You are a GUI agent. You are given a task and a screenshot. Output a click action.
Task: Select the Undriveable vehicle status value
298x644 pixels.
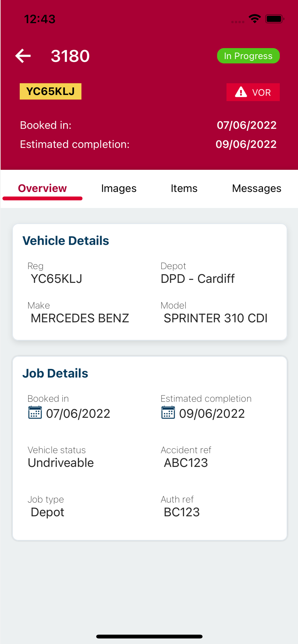[x=61, y=462]
